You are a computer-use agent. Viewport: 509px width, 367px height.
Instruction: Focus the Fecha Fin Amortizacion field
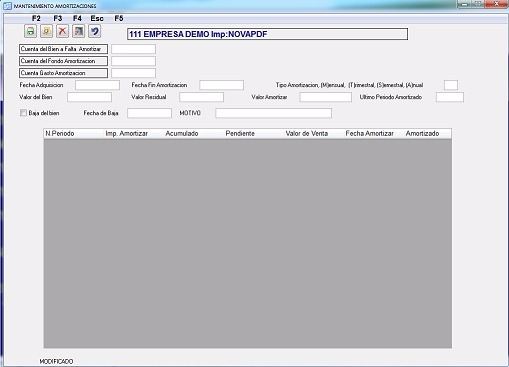(221, 85)
